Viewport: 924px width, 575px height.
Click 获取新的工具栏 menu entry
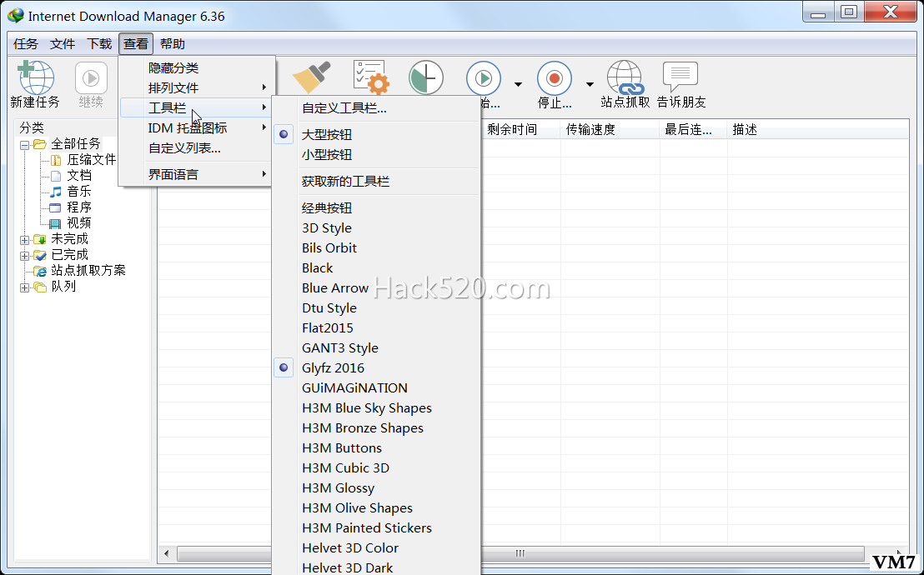(x=345, y=182)
